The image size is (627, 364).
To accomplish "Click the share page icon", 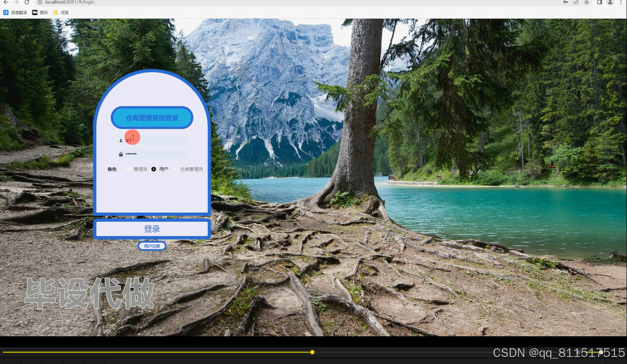I will (x=576, y=2).
